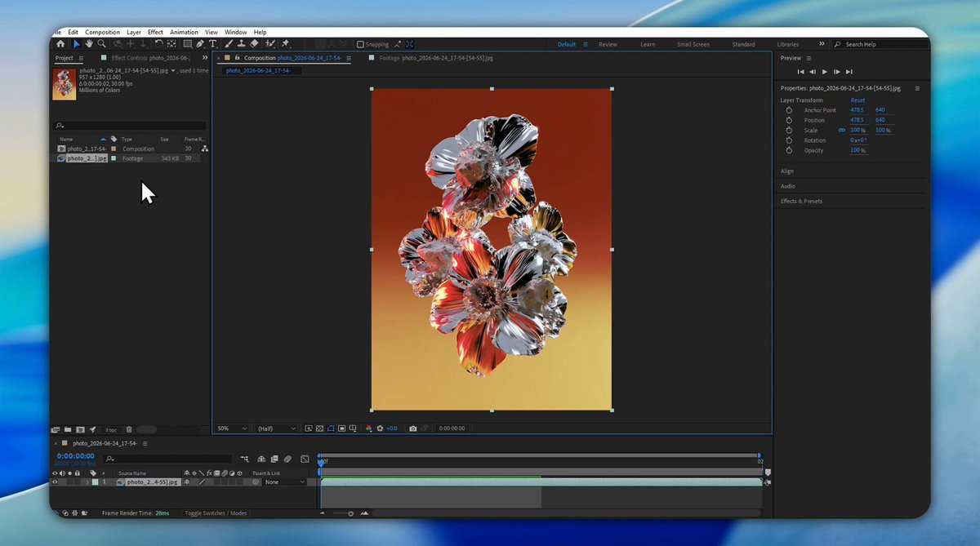Select the Clone Stamp tool
Screen dimensions: 980x546
coord(241,44)
